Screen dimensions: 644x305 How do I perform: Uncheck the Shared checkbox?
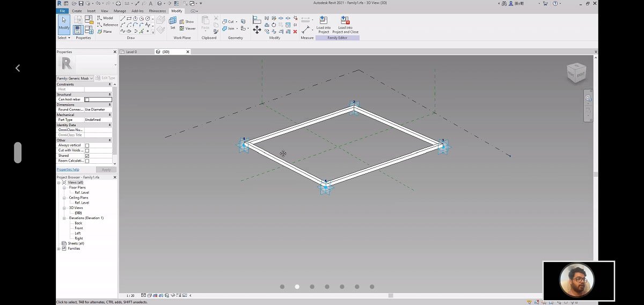[x=87, y=156]
